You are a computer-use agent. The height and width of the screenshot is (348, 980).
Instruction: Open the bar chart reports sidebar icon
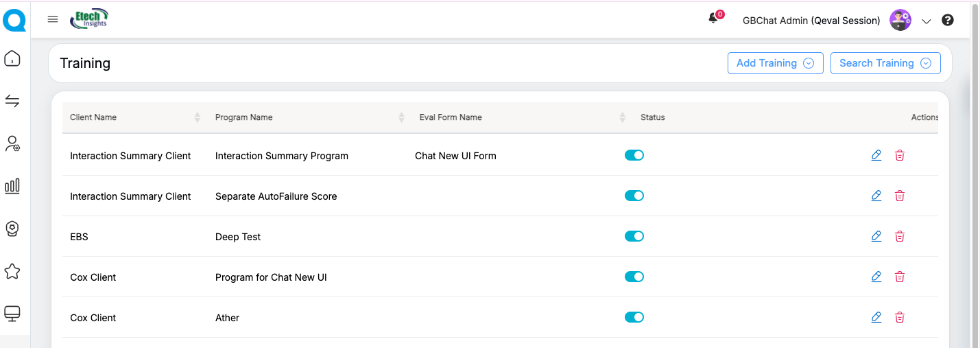tap(12, 186)
